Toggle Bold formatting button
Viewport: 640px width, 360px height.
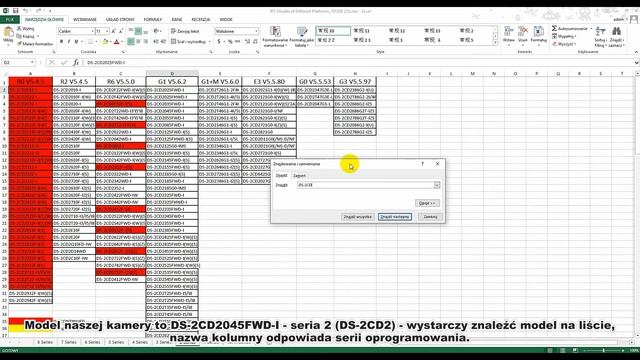coord(61,42)
